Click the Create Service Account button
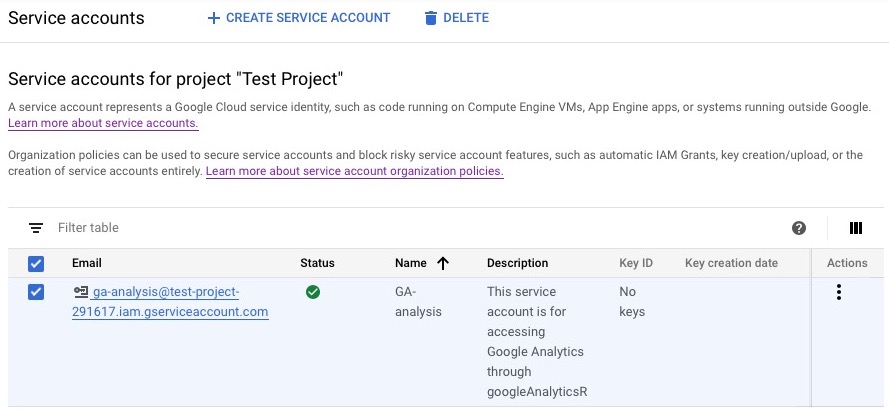Image resolution: width=889 pixels, height=414 pixels. (x=298, y=18)
